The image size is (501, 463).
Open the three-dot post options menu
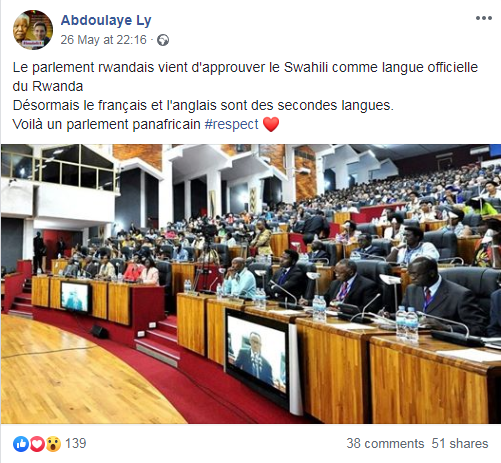click(x=484, y=18)
